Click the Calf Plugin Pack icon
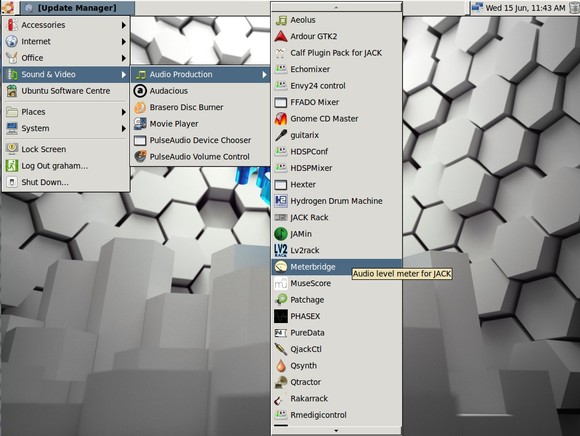 [281, 53]
